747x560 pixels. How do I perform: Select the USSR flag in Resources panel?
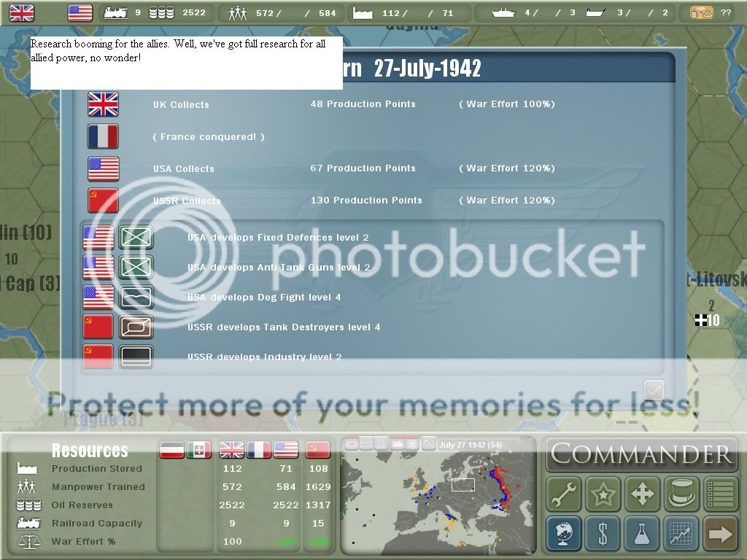point(318,450)
